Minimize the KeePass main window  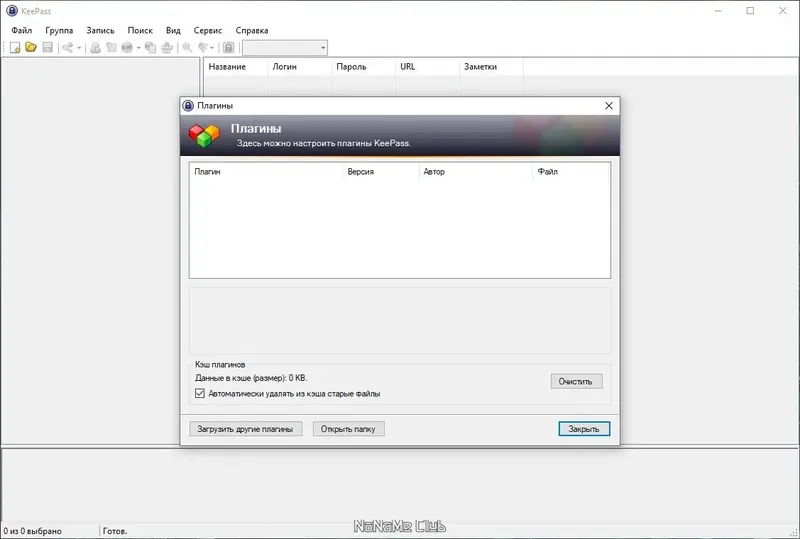(x=718, y=11)
